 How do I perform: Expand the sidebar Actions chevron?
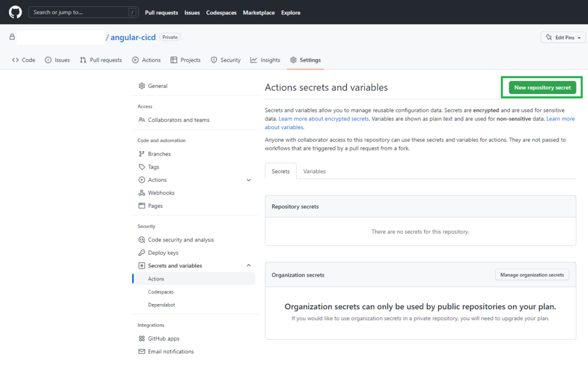tap(249, 180)
